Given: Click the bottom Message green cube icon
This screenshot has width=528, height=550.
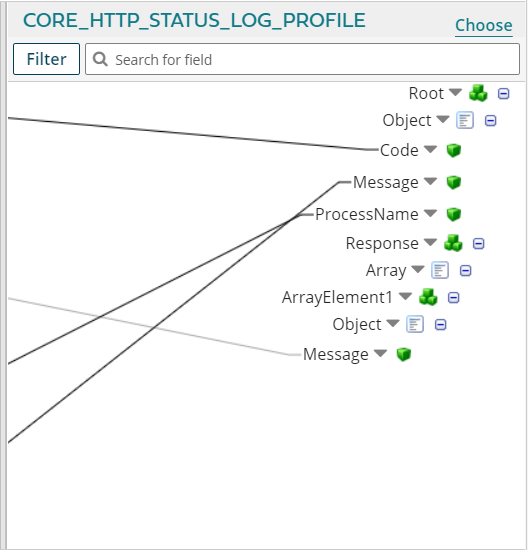Looking at the screenshot, I should click(404, 354).
